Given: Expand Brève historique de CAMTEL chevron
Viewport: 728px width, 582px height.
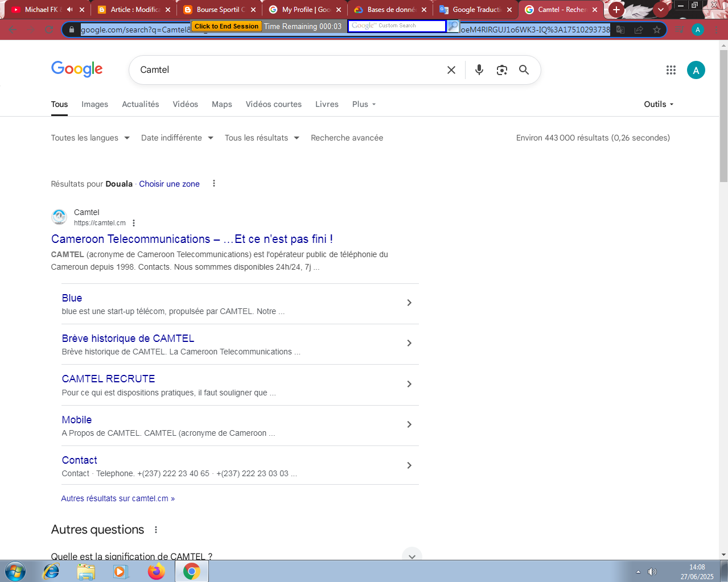Looking at the screenshot, I should coord(409,343).
